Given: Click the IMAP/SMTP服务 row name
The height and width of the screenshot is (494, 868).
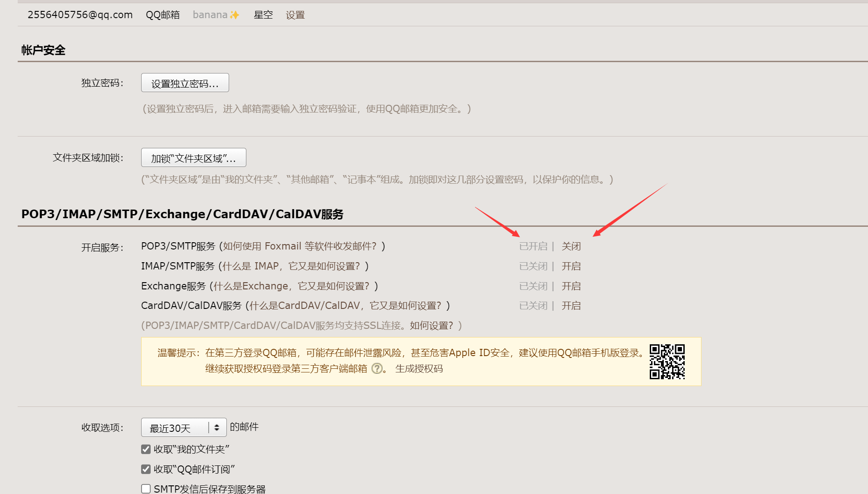Looking at the screenshot, I should tap(178, 266).
